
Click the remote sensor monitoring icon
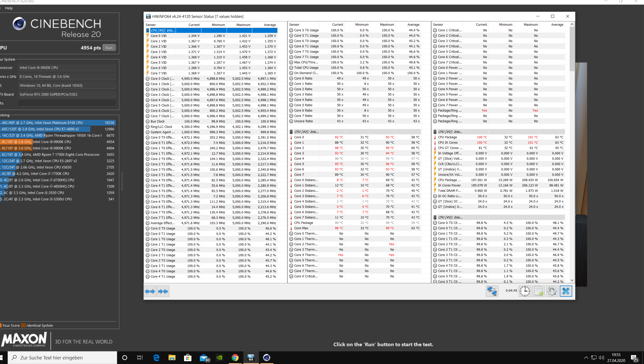click(492, 291)
